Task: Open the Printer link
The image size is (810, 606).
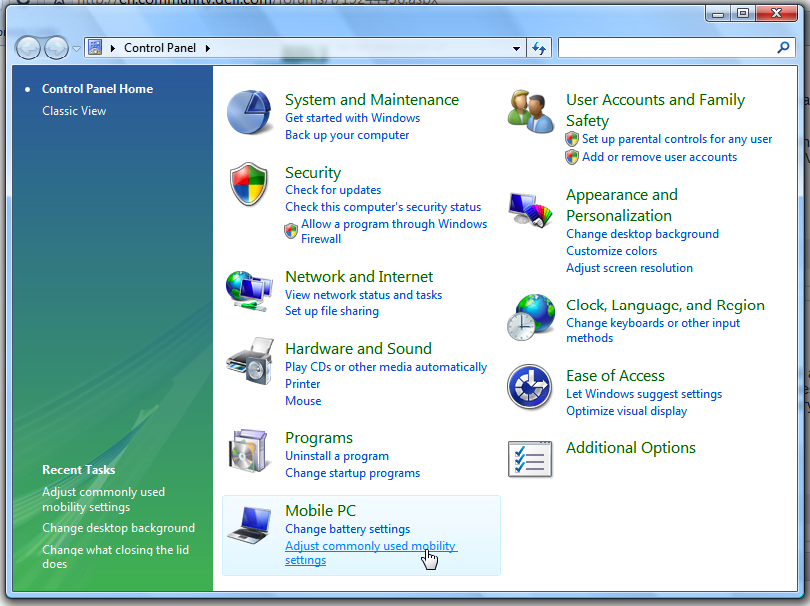Action: 303,384
